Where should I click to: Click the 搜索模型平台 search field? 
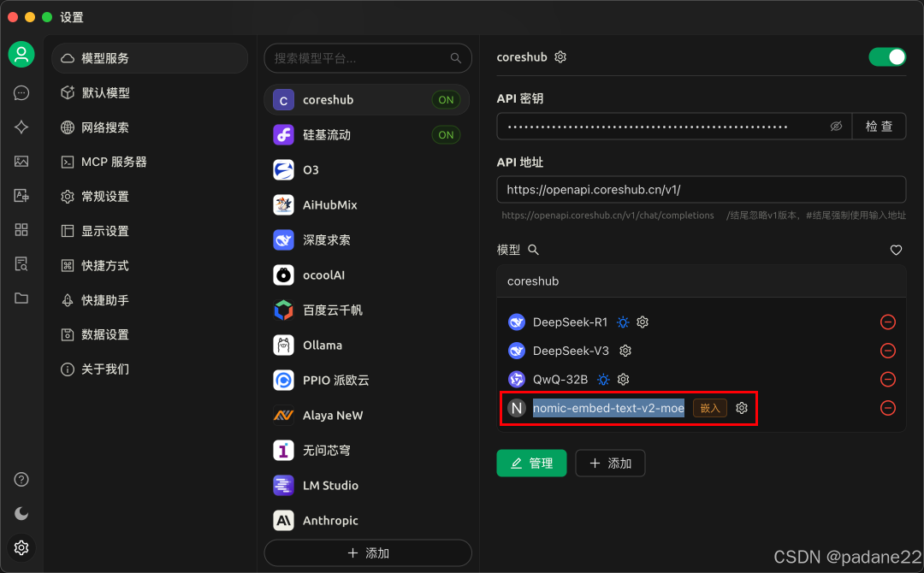tap(368, 58)
